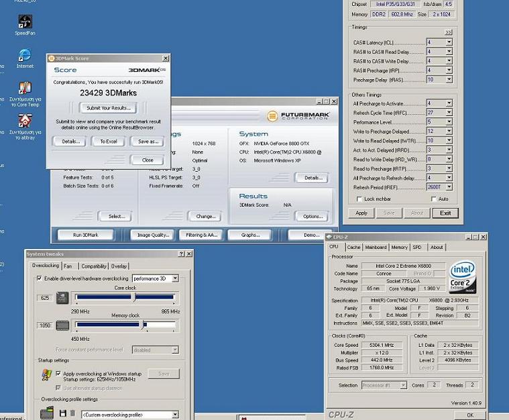Image resolution: width=509 pixels, height=420 pixels.
Task: Click the Filtering & AA... button
Action: (x=202, y=235)
